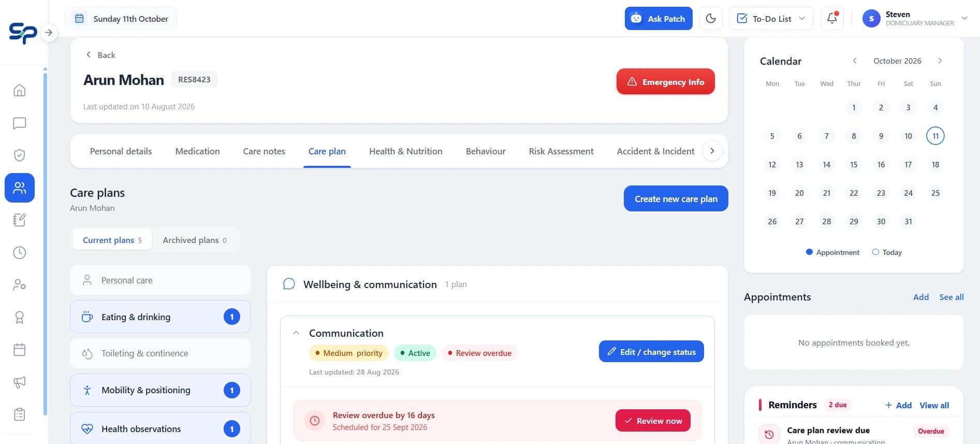
Task: Click the calendar icon beside Sunday 11th October
Action: coord(79,19)
